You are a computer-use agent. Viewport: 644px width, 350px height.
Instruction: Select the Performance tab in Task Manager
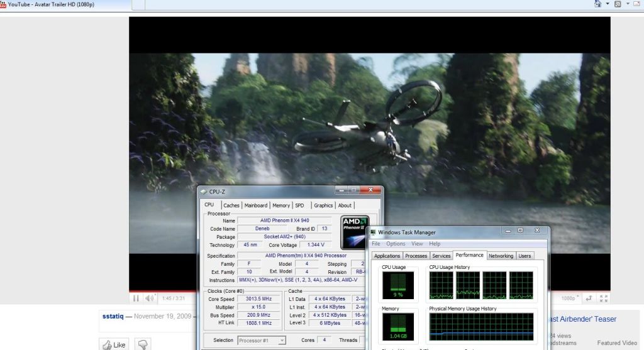[x=469, y=255]
